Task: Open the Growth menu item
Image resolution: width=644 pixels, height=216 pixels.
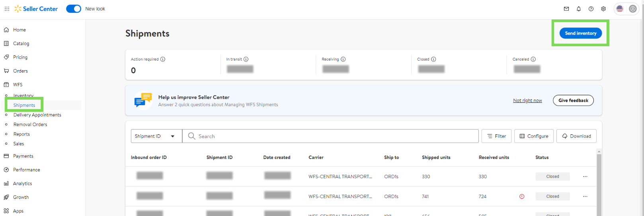Action: point(21,197)
